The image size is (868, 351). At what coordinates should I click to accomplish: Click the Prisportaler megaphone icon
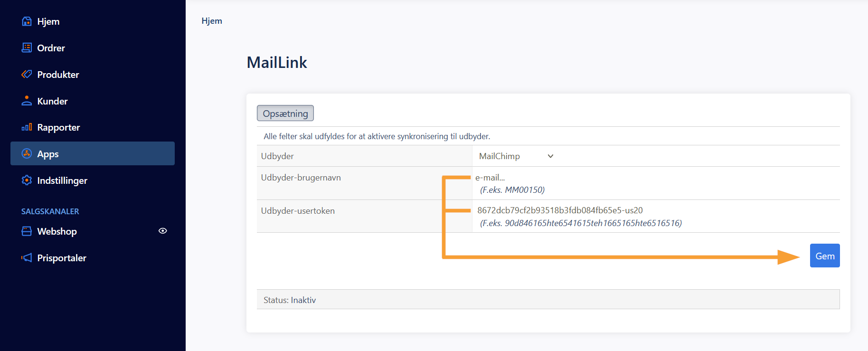(27, 257)
